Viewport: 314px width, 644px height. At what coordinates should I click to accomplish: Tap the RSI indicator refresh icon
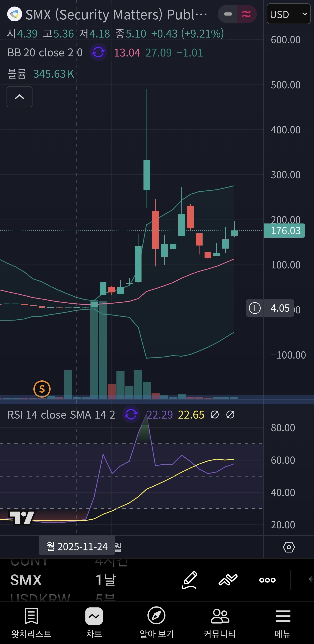click(x=131, y=414)
